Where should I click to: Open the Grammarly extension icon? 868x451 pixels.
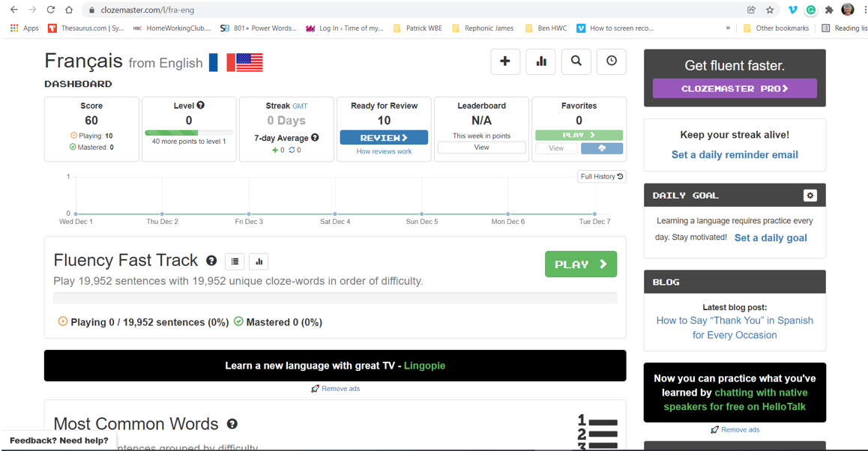pyautogui.click(x=811, y=10)
